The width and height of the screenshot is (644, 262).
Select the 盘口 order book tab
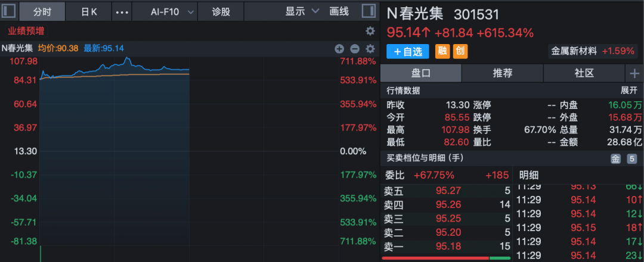click(421, 73)
